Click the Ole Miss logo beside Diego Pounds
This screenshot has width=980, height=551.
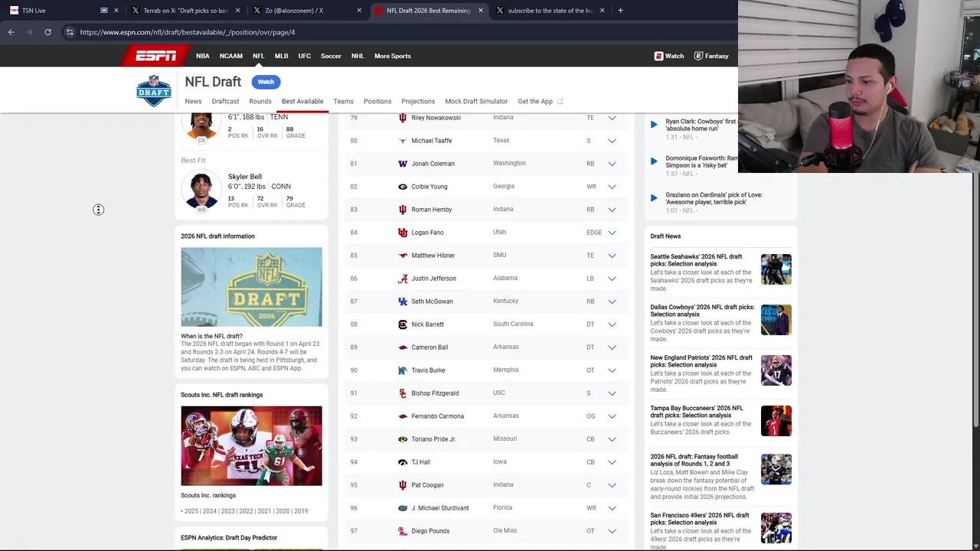[x=403, y=531]
